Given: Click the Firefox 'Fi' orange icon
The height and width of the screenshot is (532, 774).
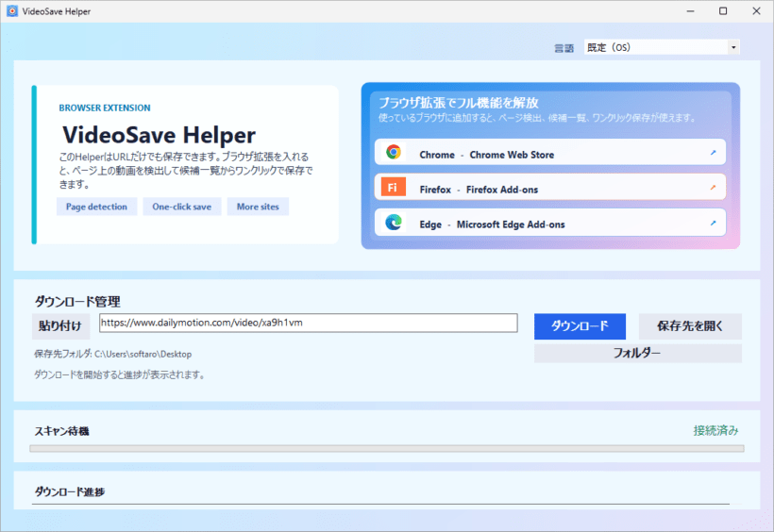Looking at the screenshot, I should [394, 187].
